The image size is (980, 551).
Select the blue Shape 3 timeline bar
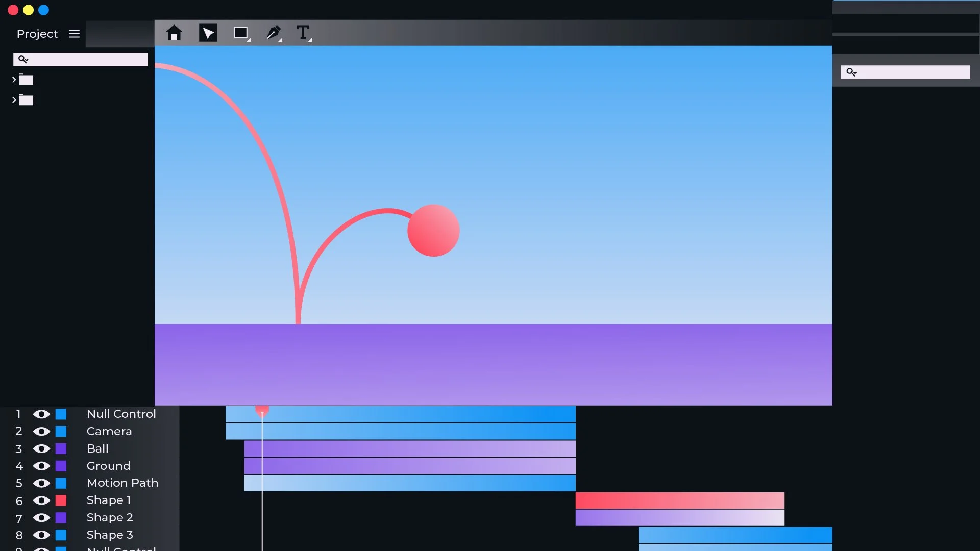(736, 535)
